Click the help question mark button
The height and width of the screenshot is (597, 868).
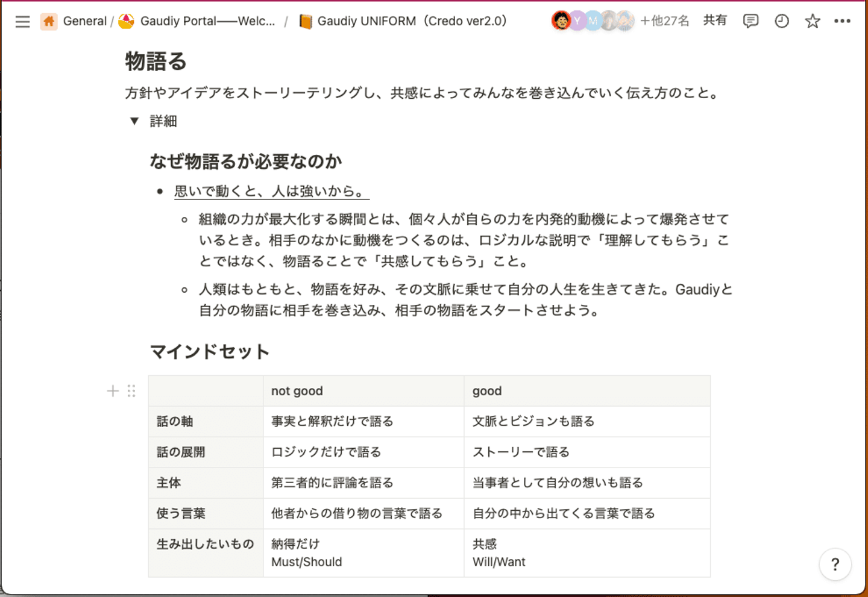tap(835, 564)
